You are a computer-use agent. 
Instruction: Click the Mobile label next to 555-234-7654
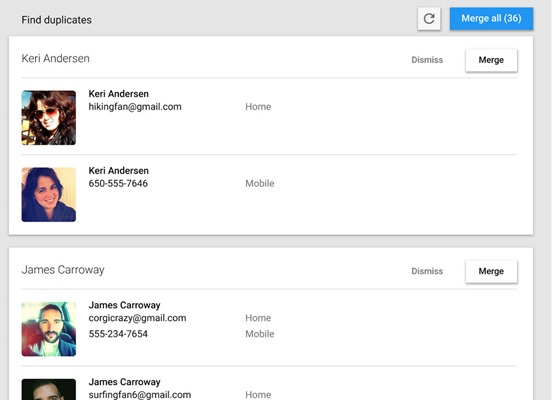tap(259, 334)
